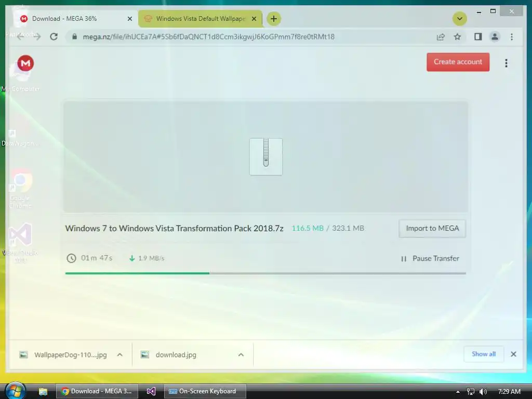
Task: Click Show all downloads button
Action: [484, 354]
